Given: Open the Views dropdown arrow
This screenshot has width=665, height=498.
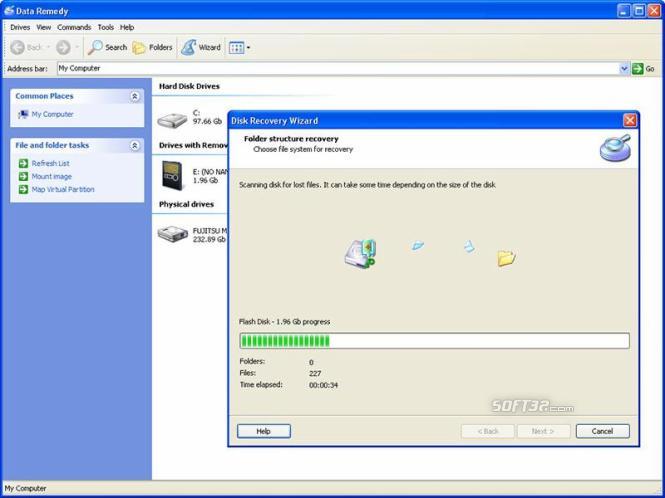Looking at the screenshot, I should point(249,48).
